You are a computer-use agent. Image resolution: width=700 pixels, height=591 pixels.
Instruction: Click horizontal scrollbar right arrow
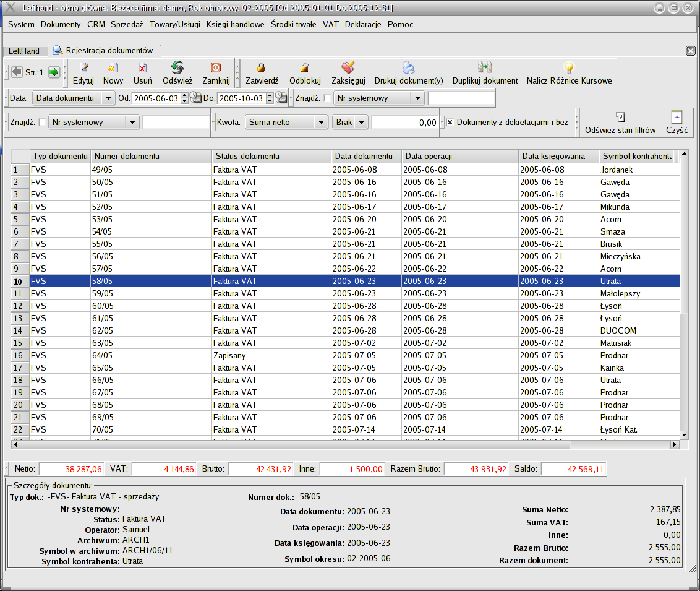point(675,444)
